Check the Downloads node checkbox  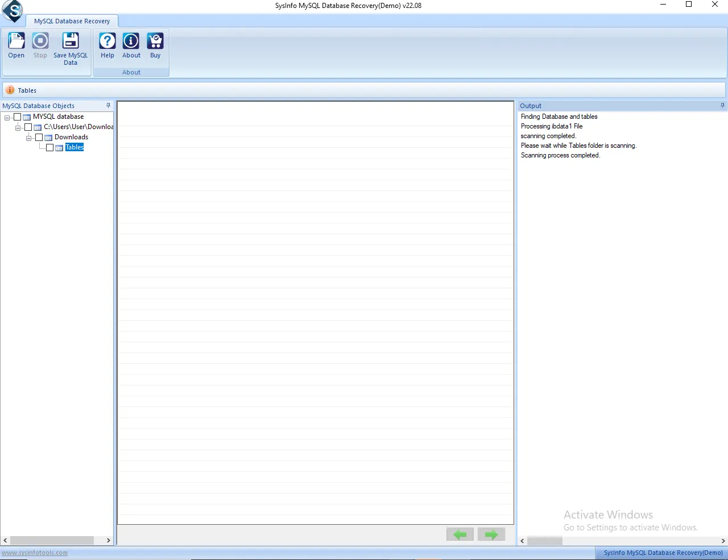[39, 138]
